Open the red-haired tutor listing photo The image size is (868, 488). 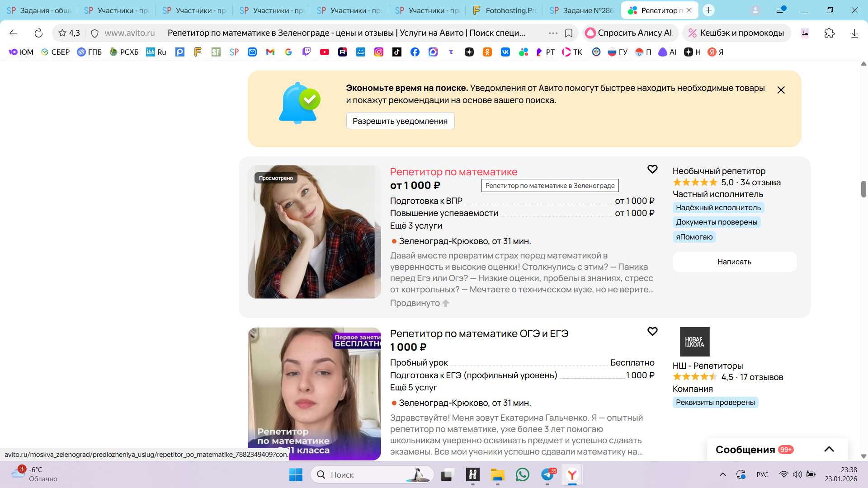click(314, 231)
